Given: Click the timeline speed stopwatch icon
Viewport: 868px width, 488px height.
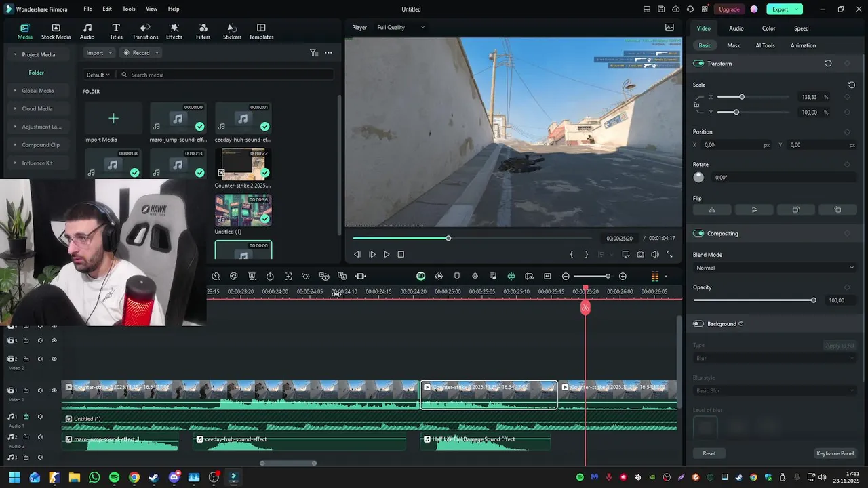Looking at the screenshot, I should tap(270, 277).
